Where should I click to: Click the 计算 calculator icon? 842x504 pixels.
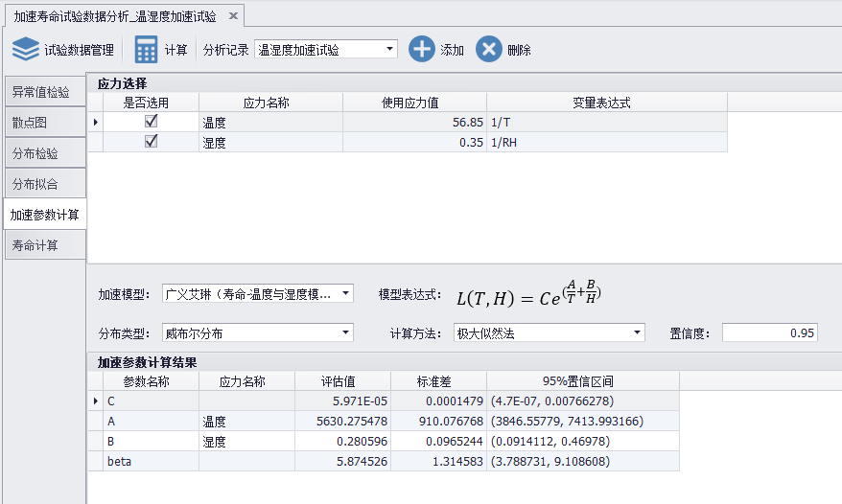[x=146, y=50]
